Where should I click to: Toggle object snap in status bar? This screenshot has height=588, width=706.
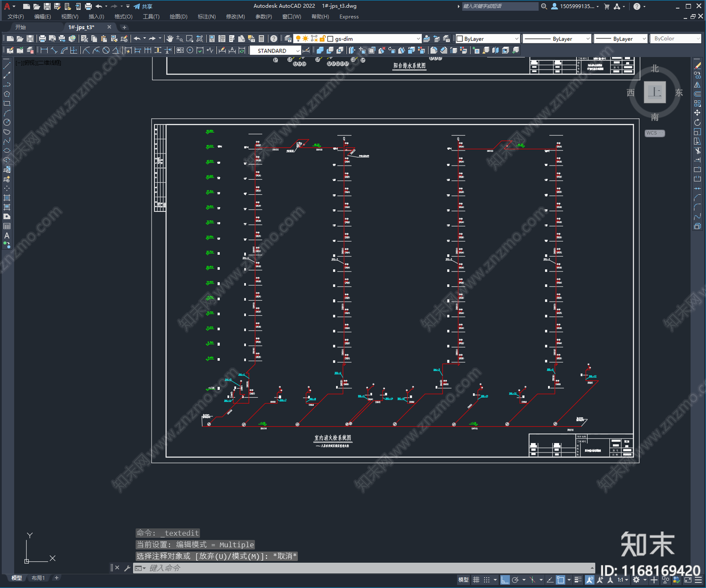point(560,580)
